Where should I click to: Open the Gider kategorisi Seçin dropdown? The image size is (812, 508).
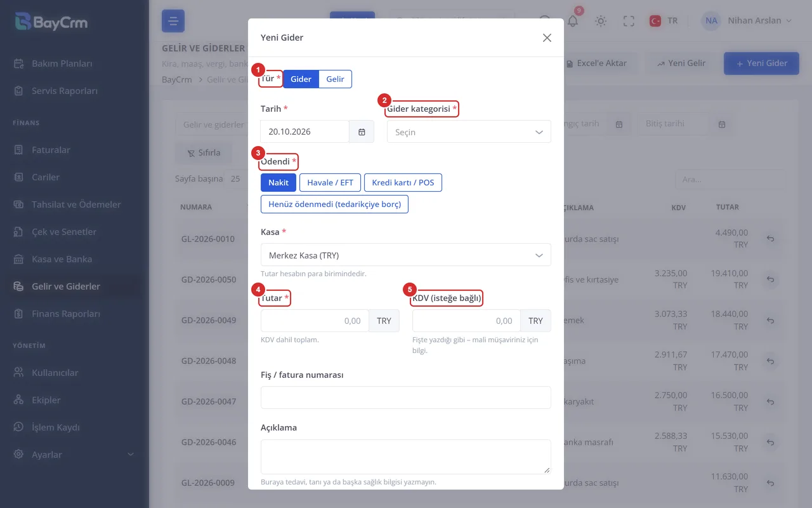tap(469, 131)
